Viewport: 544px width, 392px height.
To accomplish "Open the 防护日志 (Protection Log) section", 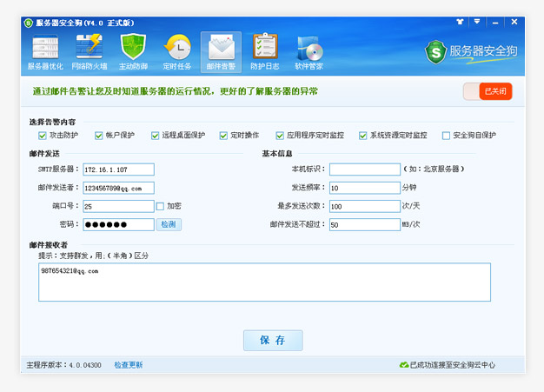I will [264, 52].
